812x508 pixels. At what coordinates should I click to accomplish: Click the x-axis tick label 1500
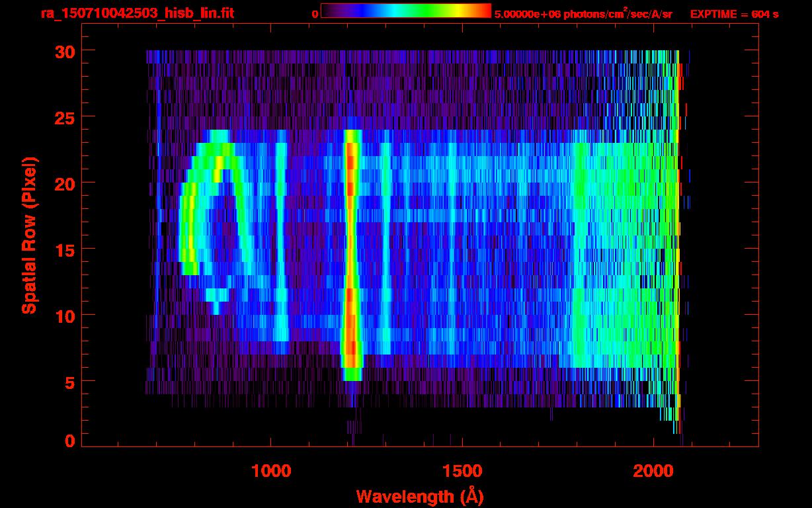[462, 471]
